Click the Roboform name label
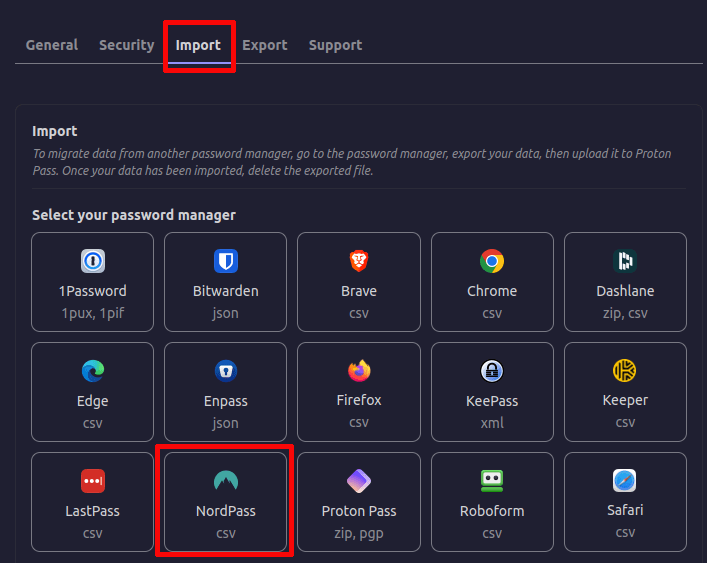This screenshot has width=707, height=563. [492, 511]
